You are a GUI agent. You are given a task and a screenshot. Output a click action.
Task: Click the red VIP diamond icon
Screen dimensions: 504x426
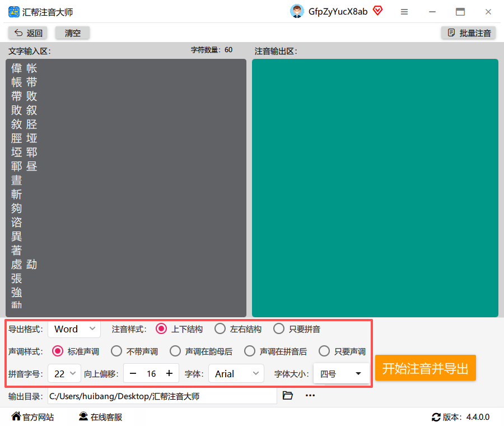(377, 11)
